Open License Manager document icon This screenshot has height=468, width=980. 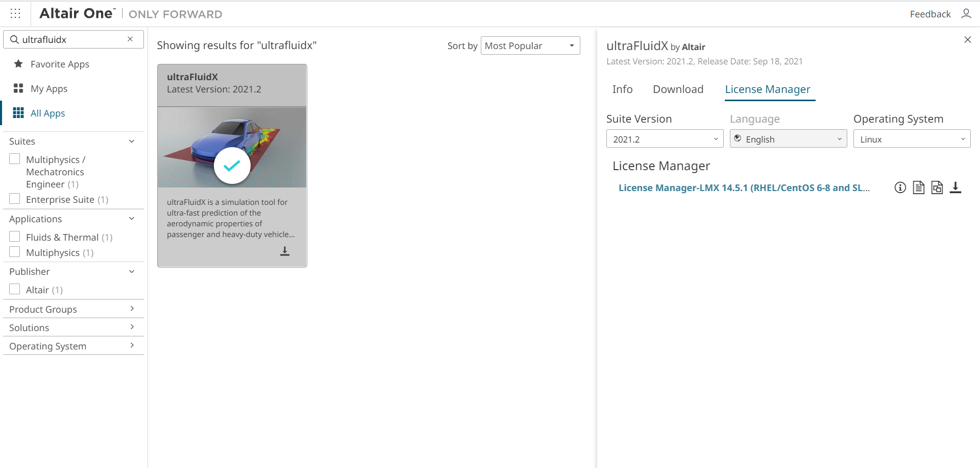(919, 188)
